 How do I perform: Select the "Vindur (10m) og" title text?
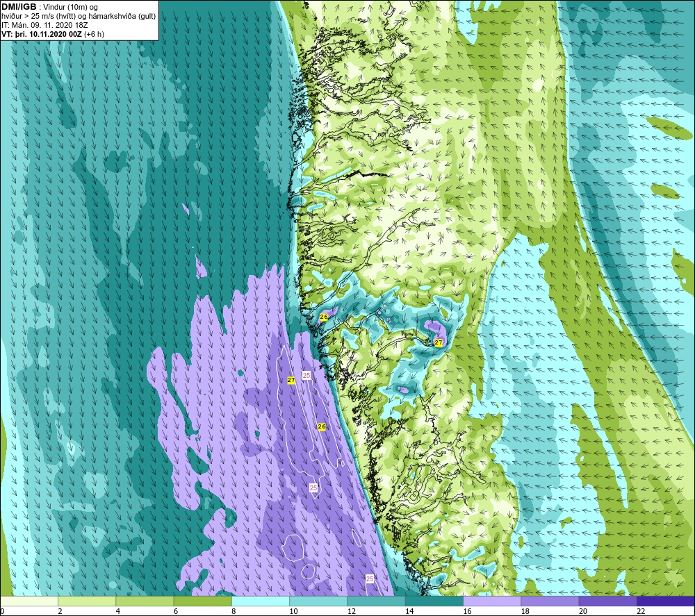click(71, 8)
